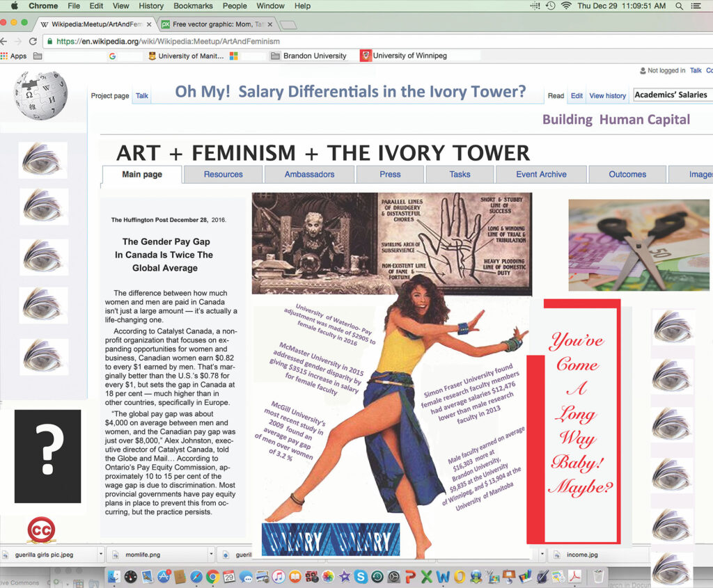
Task: Open Photos from the Dock
Action: [328, 577]
